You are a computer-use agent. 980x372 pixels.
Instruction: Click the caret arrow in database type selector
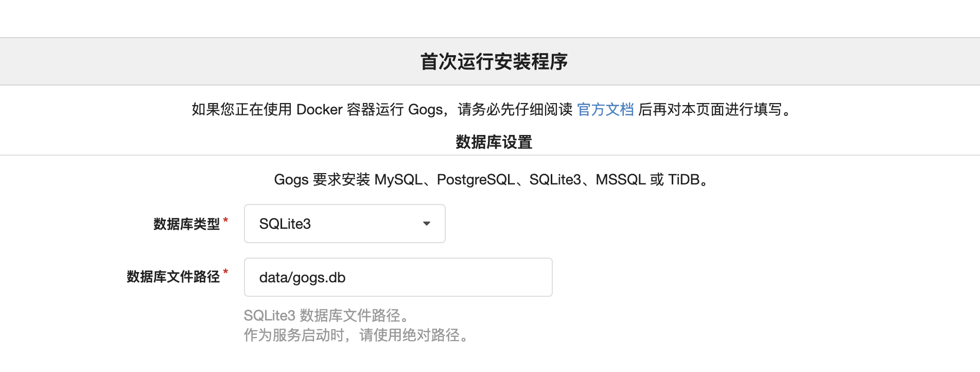click(x=426, y=224)
